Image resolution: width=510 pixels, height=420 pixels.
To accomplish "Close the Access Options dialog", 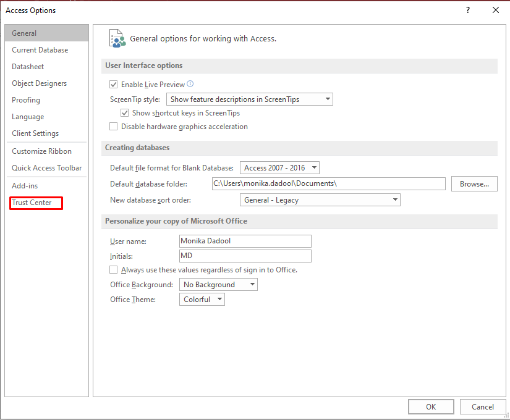I will [x=495, y=10].
